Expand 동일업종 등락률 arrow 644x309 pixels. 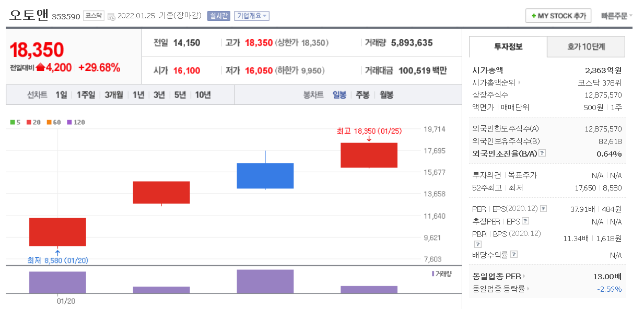(x=528, y=289)
